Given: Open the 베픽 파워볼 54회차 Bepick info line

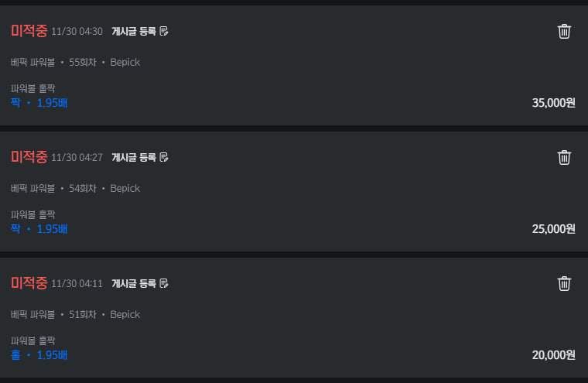Looking at the screenshot, I should [76, 188].
